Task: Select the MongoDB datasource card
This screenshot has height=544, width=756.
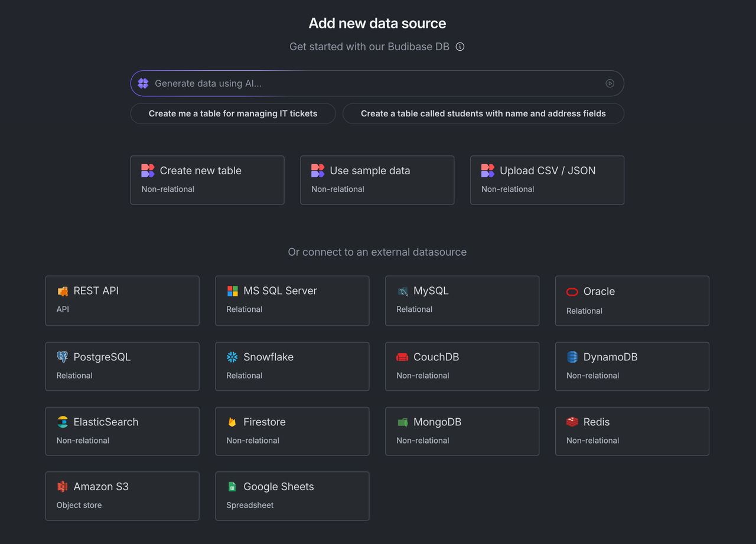Action: [x=461, y=431]
